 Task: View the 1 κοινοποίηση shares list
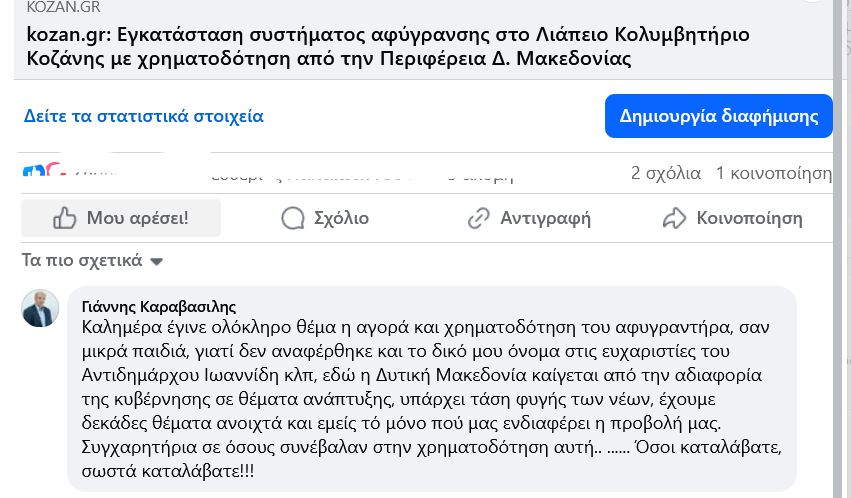(773, 173)
